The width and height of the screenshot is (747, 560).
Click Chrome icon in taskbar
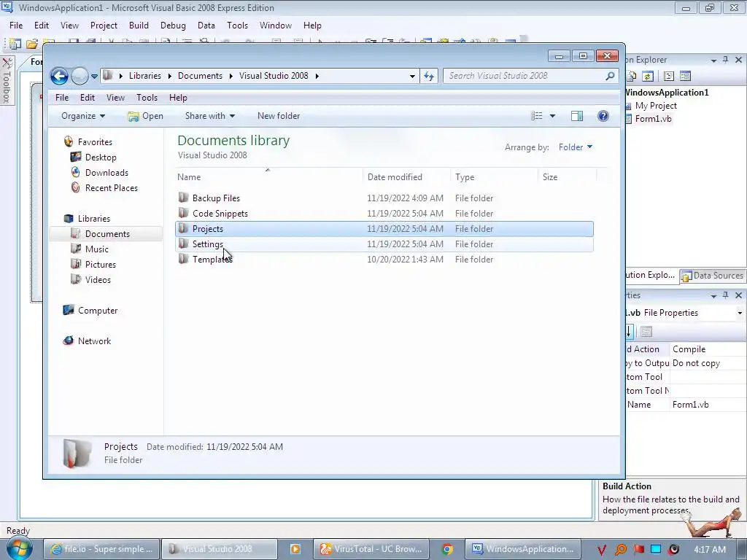447,549
